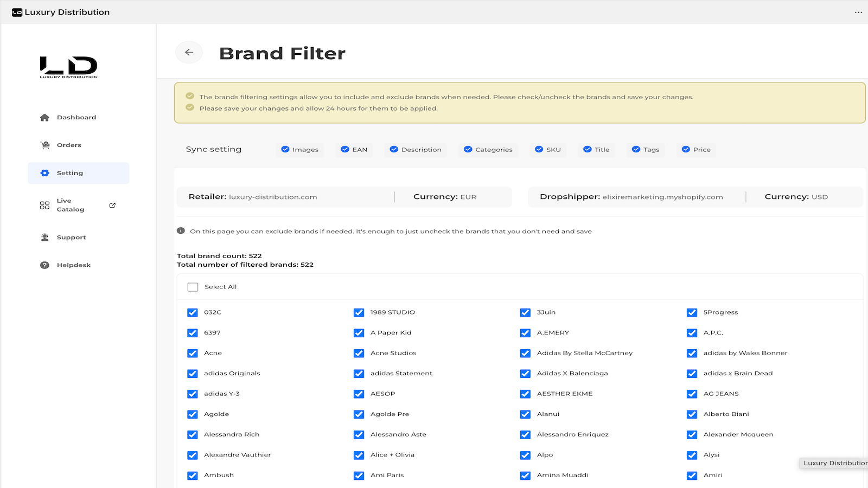Click Total number of filtered brands: 522
This screenshot has width=868, height=488.
click(x=245, y=265)
